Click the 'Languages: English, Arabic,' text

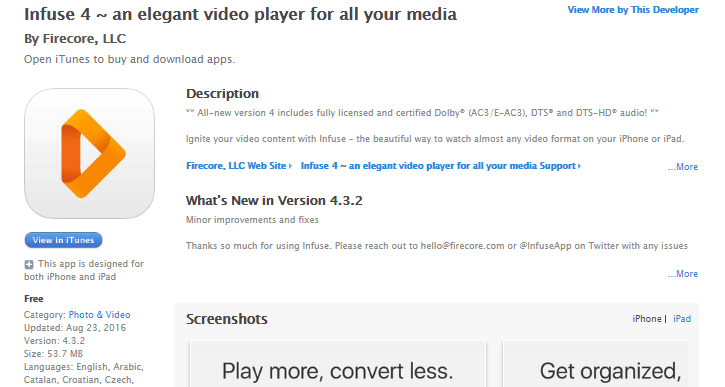click(84, 367)
